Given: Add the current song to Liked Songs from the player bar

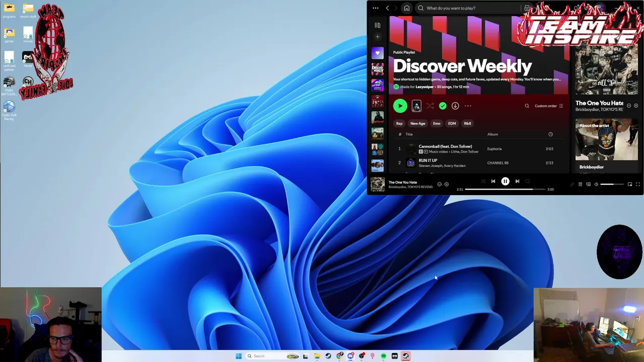Looking at the screenshot, I should (446, 185).
